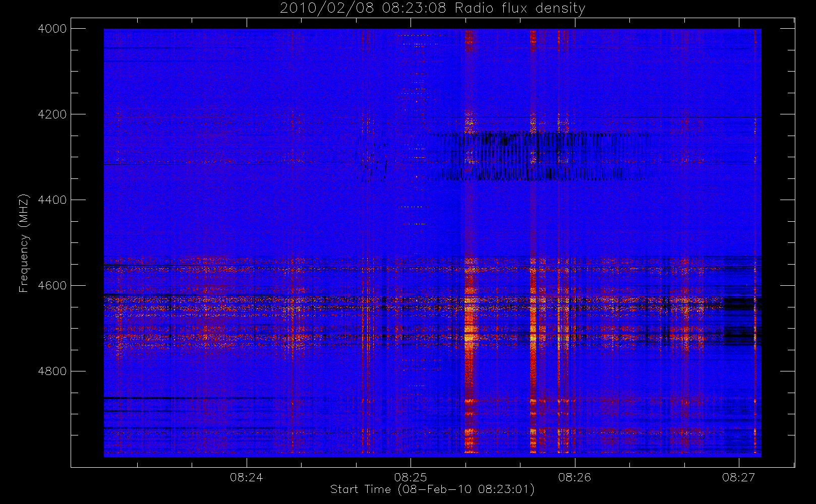
Task: Click the 4200 frequency tick label
Action: [x=52, y=114]
